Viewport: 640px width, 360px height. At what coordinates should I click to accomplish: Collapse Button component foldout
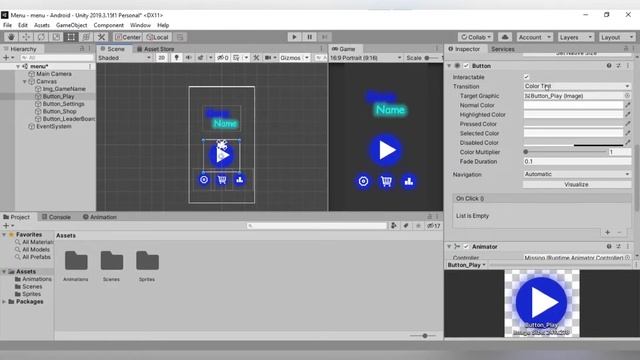point(449,66)
